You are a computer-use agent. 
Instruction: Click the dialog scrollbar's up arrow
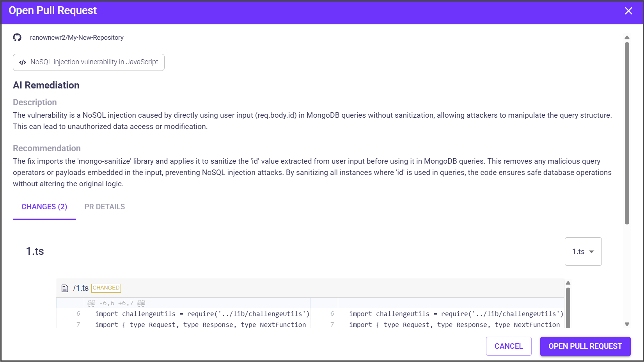[627, 37]
